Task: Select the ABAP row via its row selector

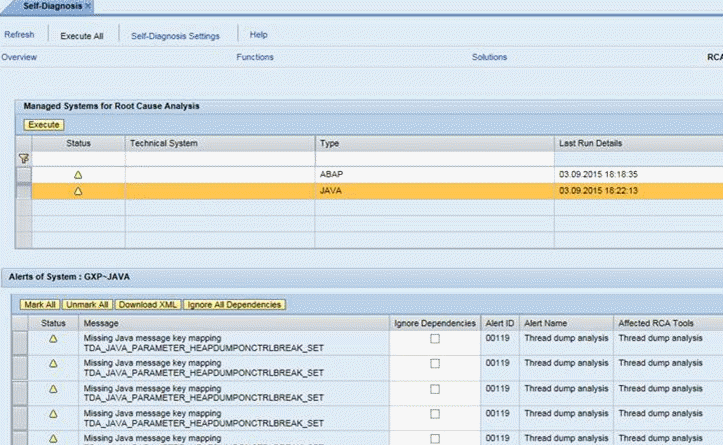Action: pyautogui.click(x=24, y=175)
